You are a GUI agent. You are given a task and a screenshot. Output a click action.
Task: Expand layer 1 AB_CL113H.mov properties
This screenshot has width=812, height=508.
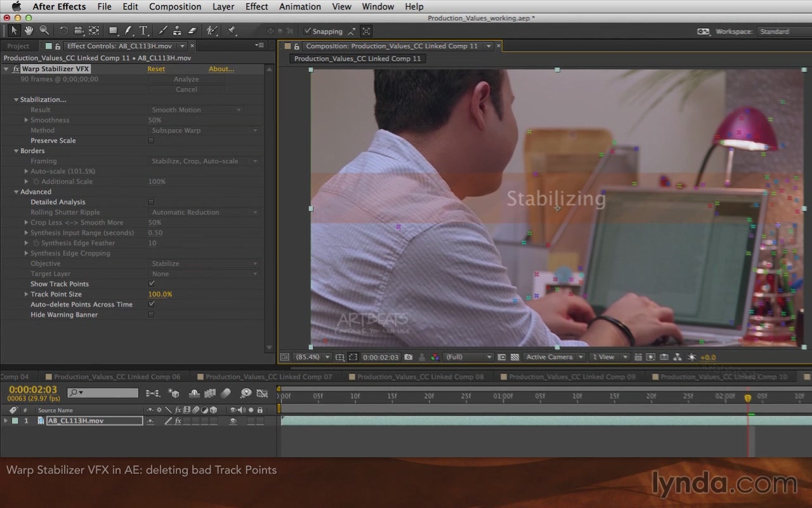coord(6,420)
